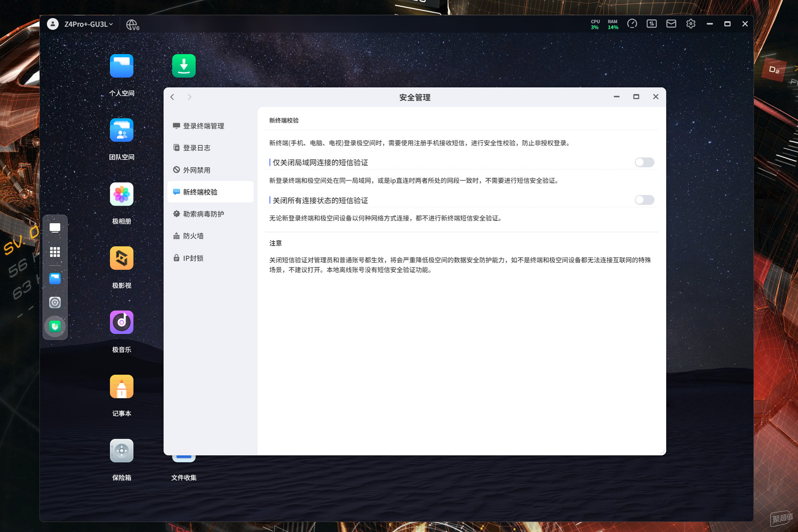Open the speed gauge monitor icon
798x532 pixels.
click(x=632, y=24)
